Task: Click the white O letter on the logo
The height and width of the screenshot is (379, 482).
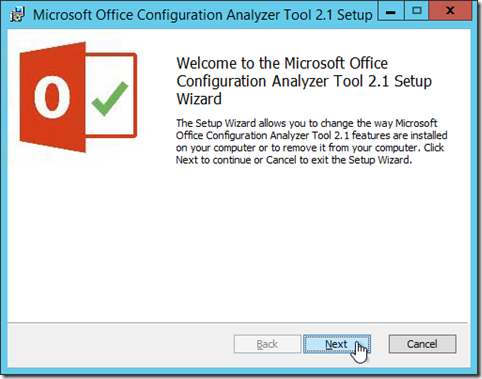Action: click(52, 97)
